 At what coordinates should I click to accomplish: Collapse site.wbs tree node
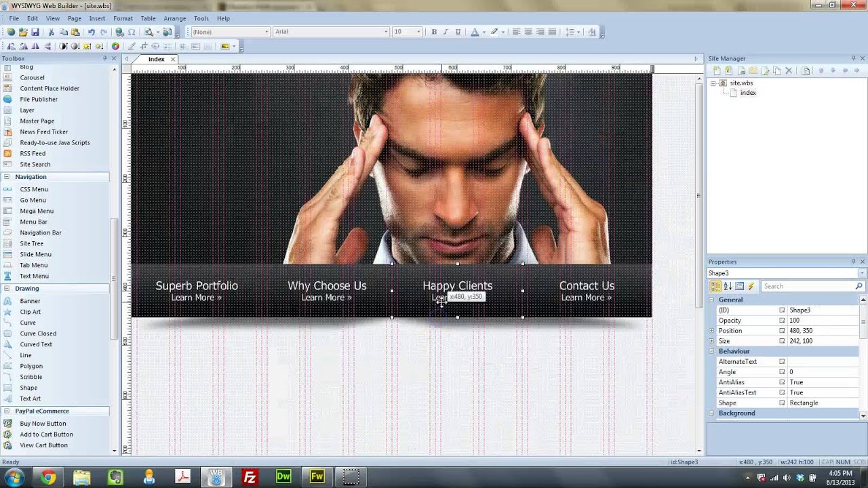click(x=713, y=83)
